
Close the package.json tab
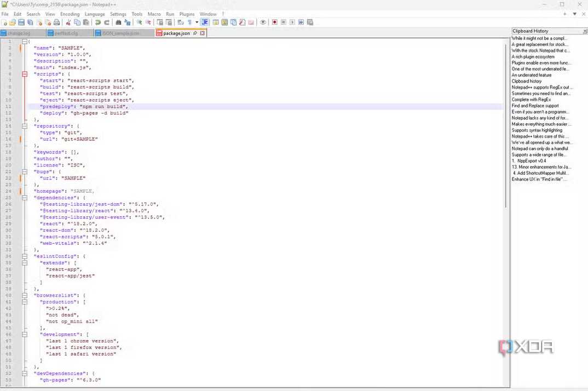click(203, 33)
